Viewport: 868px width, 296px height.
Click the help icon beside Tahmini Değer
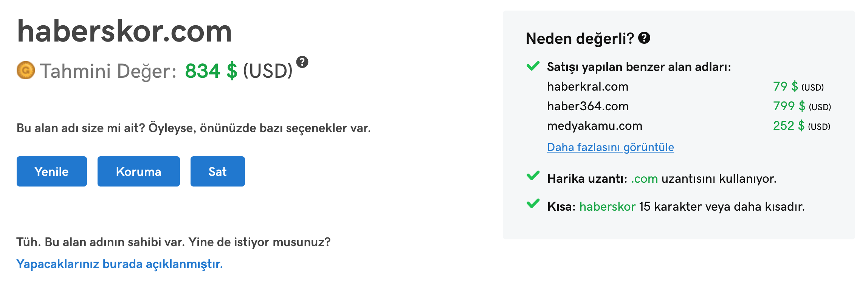click(302, 62)
